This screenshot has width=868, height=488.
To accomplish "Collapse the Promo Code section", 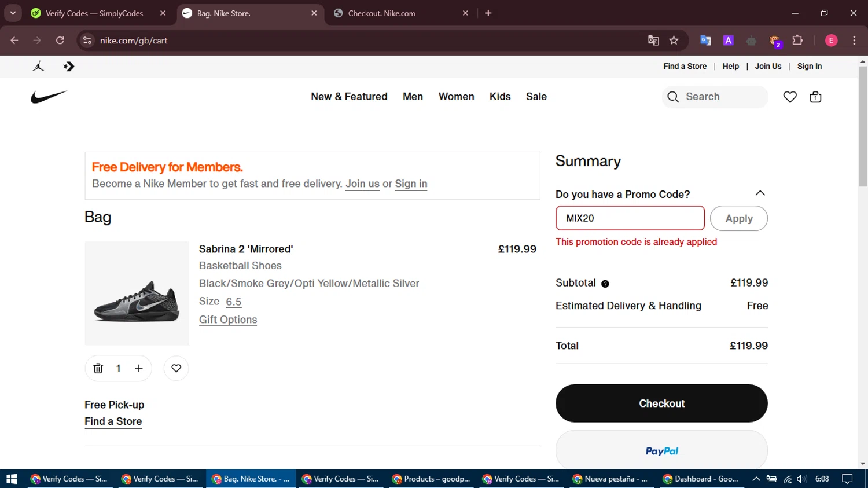I will click(760, 193).
